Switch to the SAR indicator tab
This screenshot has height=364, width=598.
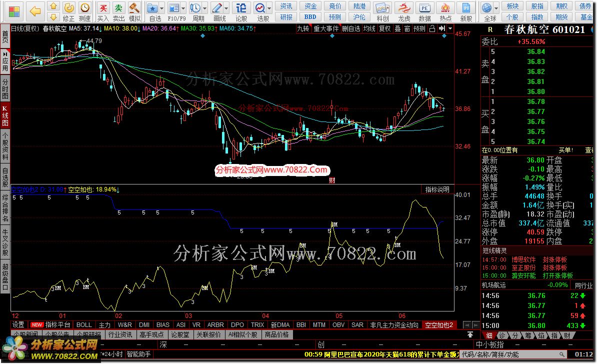[357, 324]
